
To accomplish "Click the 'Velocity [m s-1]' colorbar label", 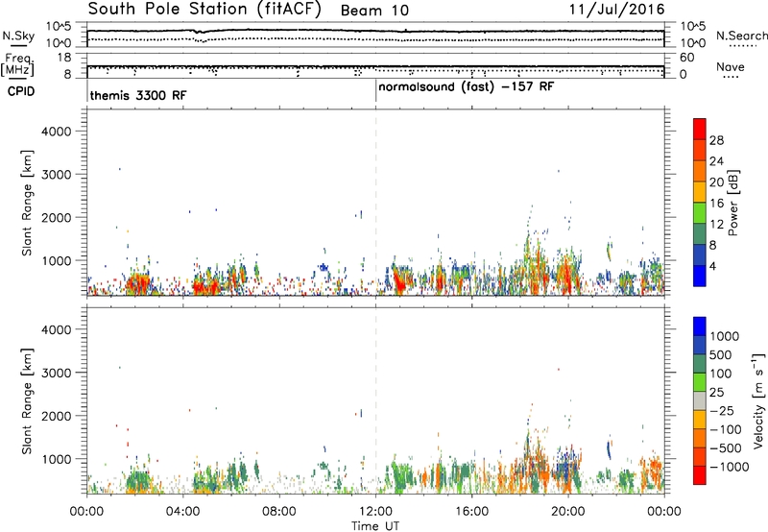I will coord(758,400).
